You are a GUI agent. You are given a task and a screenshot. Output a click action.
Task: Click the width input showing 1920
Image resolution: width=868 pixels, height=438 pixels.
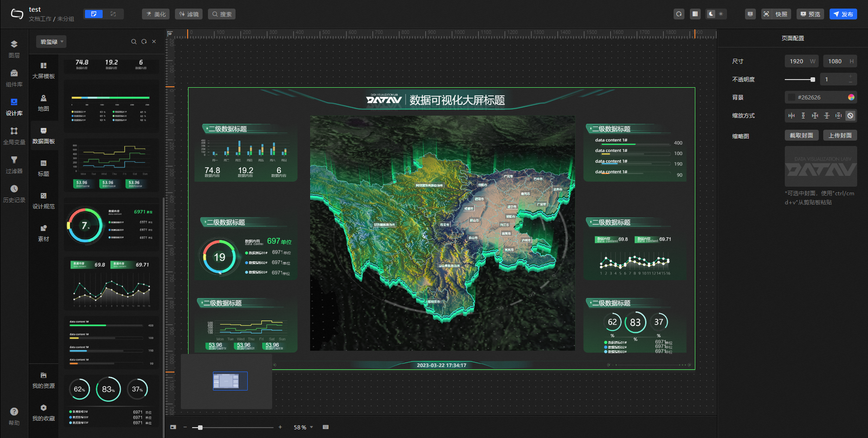tap(802, 61)
